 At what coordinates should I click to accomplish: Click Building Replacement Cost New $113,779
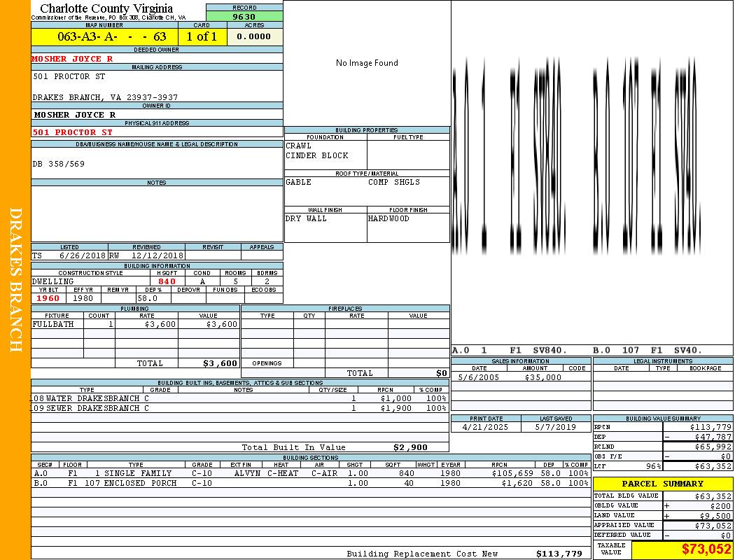(x=559, y=554)
